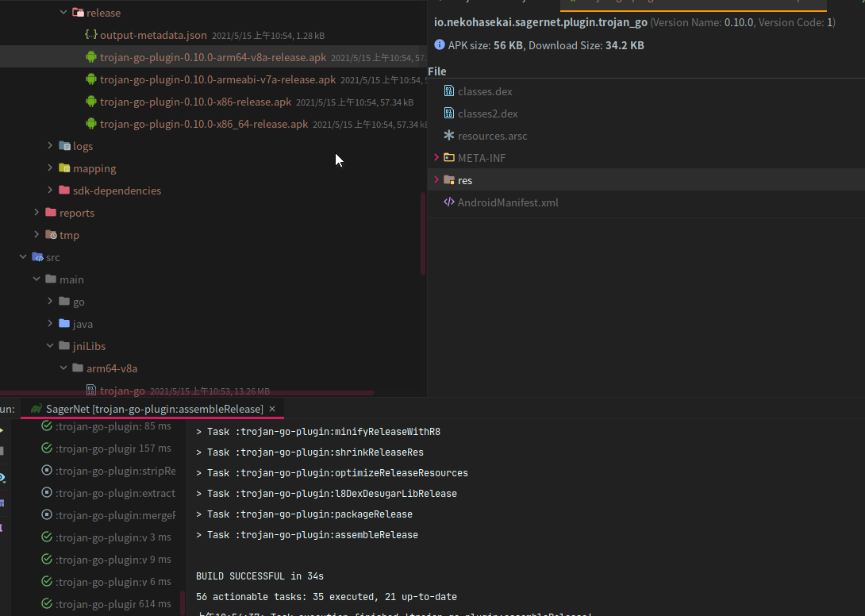The width and height of the screenshot is (865, 616).
Task: Click the red horizontal scrollbar under the project tree
Action: pyautogui.click(x=190, y=391)
